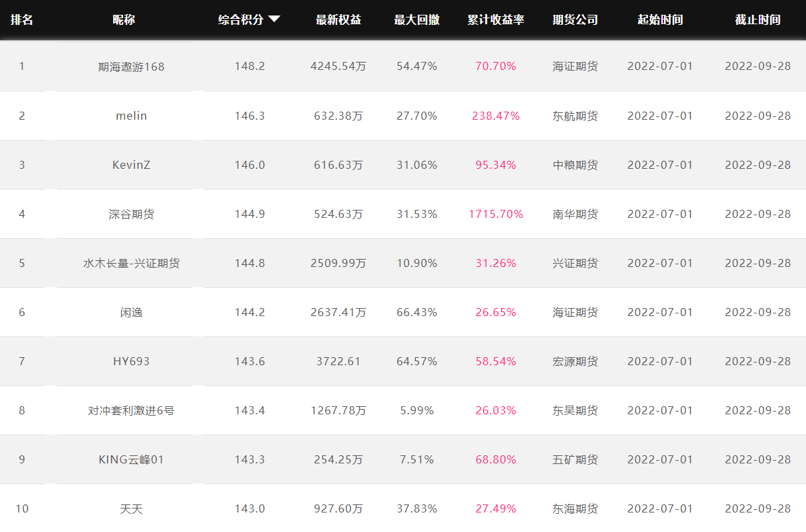Select nickname melin

coord(131,116)
